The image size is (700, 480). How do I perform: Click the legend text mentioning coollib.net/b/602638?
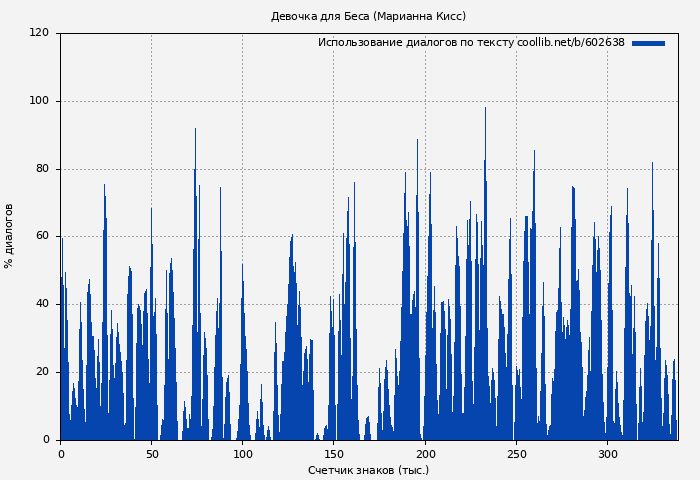(x=471, y=43)
